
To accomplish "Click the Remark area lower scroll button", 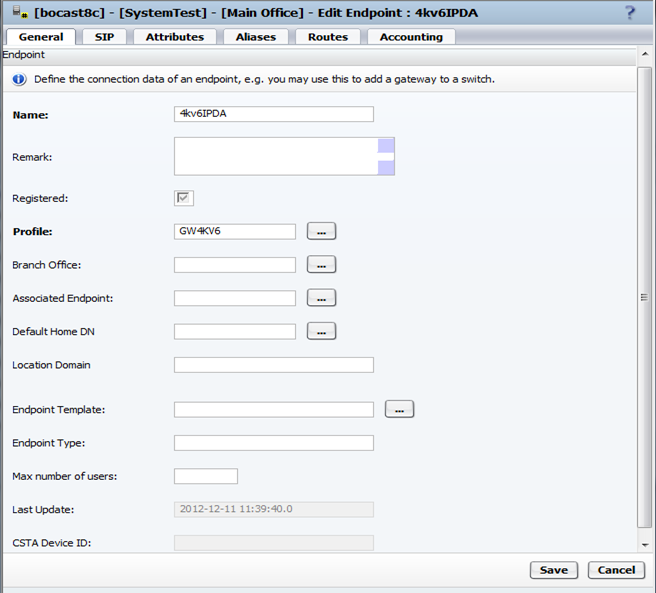I will [x=386, y=168].
